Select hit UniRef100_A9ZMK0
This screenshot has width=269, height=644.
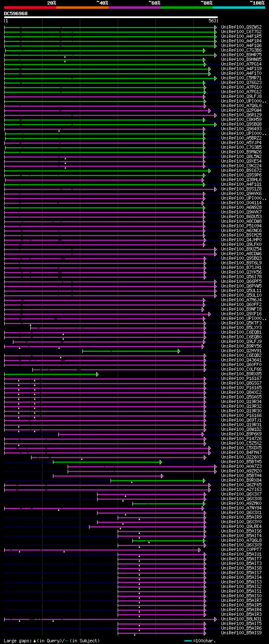pos(241,503)
